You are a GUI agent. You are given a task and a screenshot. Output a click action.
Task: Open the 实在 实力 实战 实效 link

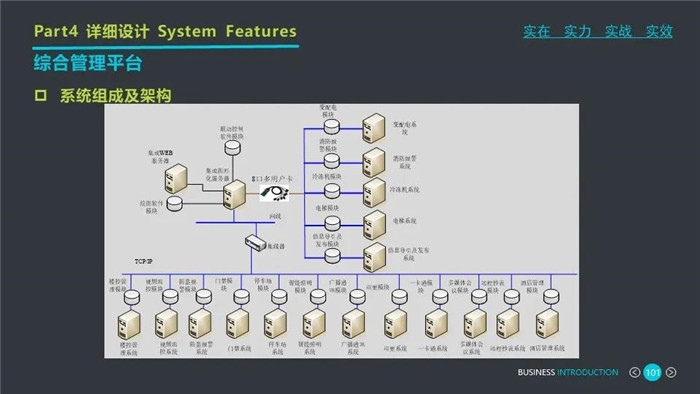pyautogui.click(x=597, y=31)
